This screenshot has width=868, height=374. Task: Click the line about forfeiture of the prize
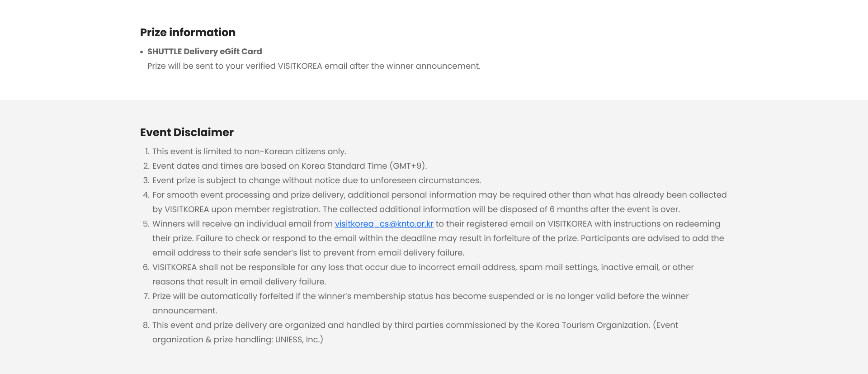(438, 238)
